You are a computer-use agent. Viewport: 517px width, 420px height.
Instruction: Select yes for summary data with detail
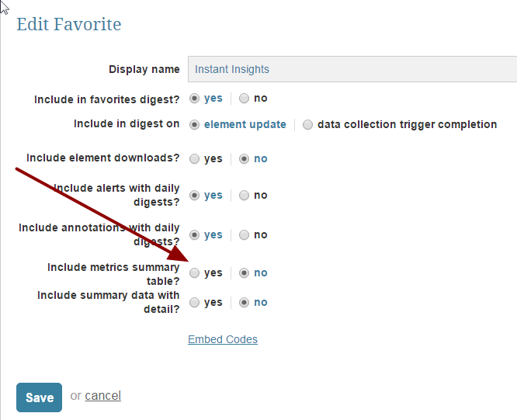click(x=195, y=303)
